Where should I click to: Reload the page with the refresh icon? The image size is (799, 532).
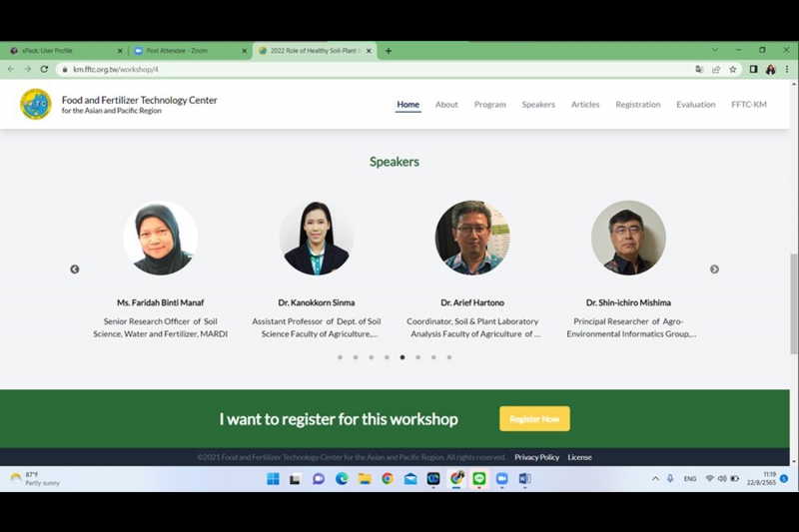[44, 70]
